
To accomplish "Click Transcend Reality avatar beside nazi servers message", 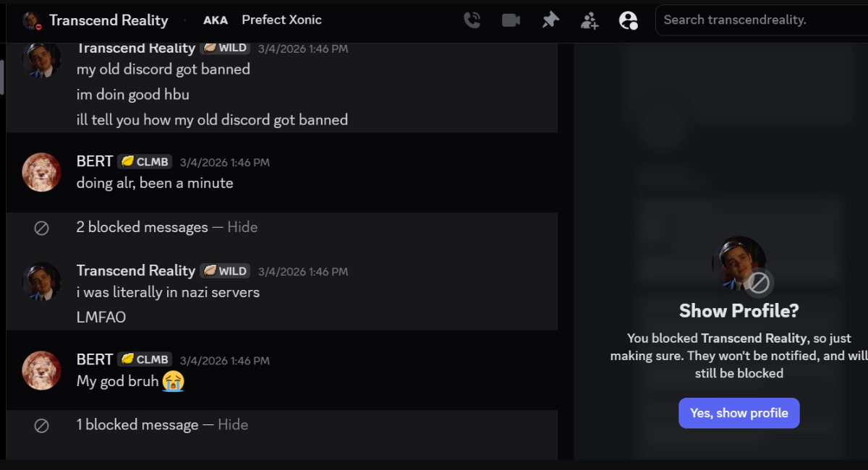I will (x=42, y=281).
